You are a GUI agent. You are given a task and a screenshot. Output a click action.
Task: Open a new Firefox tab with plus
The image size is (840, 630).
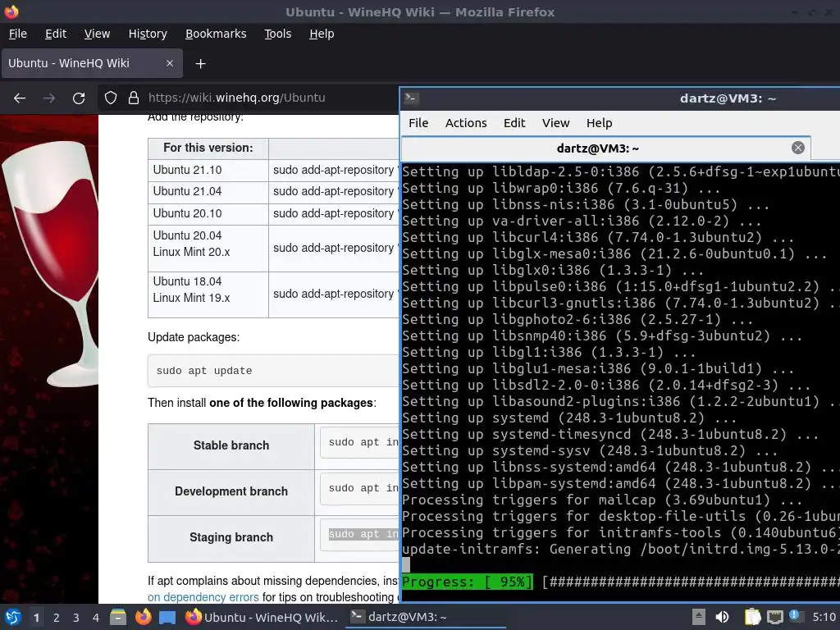[200, 64]
